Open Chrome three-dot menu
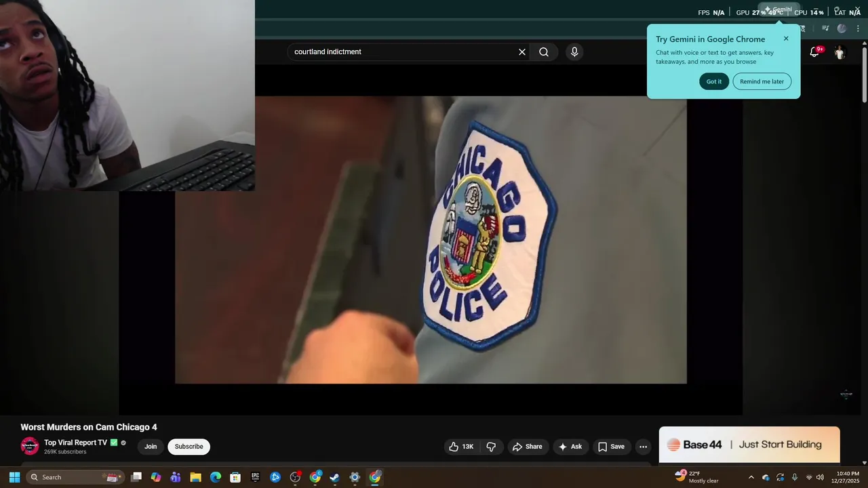The image size is (868, 488). click(858, 28)
